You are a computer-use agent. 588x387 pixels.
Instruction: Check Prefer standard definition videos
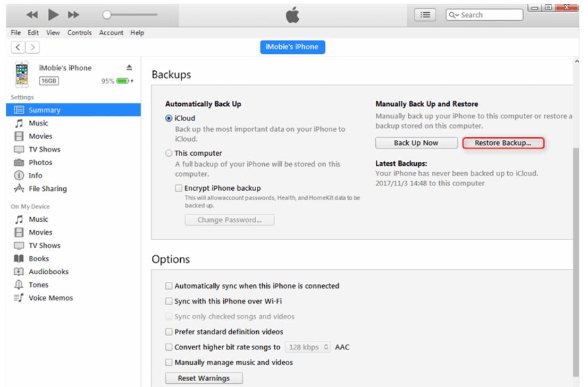[x=169, y=332]
